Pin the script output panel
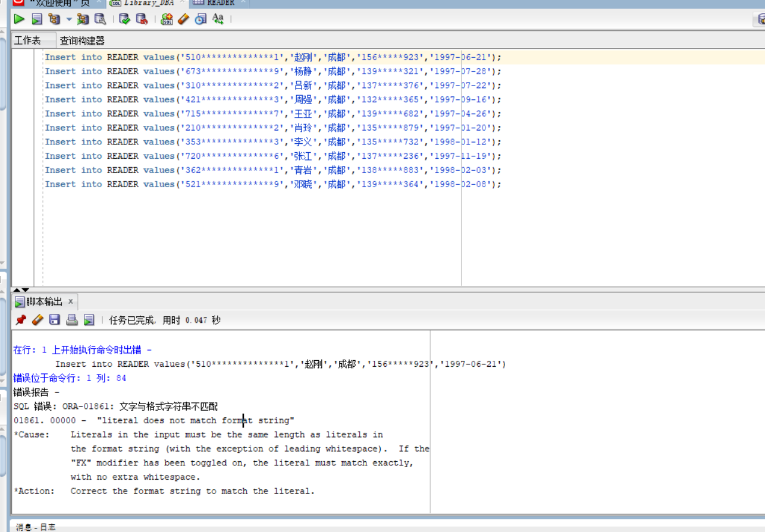 [x=21, y=320]
